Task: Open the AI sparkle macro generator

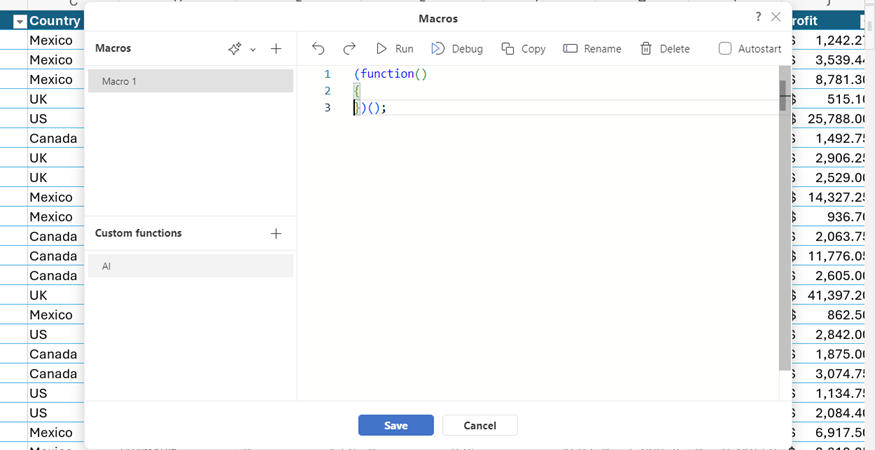Action: click(235, 49)
